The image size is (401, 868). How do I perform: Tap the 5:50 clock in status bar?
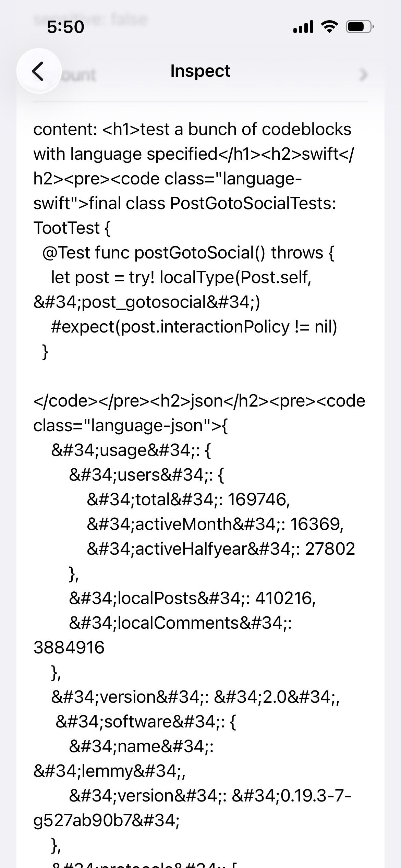coord(65,27)
